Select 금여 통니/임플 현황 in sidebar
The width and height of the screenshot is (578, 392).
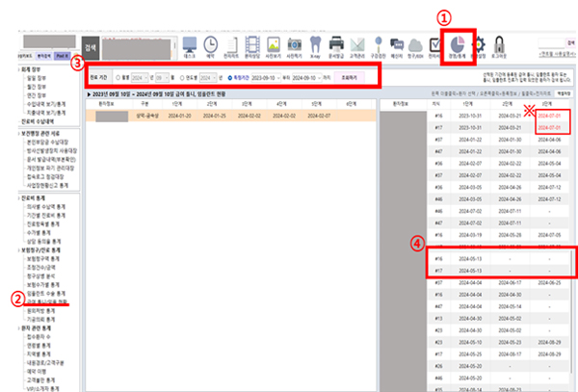click(x=44, y=301)
